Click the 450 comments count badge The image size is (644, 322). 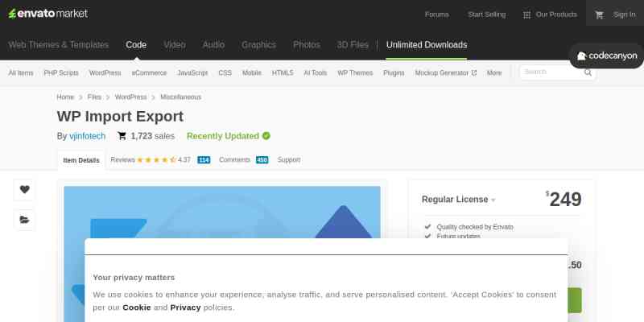(x=262, y=159)
